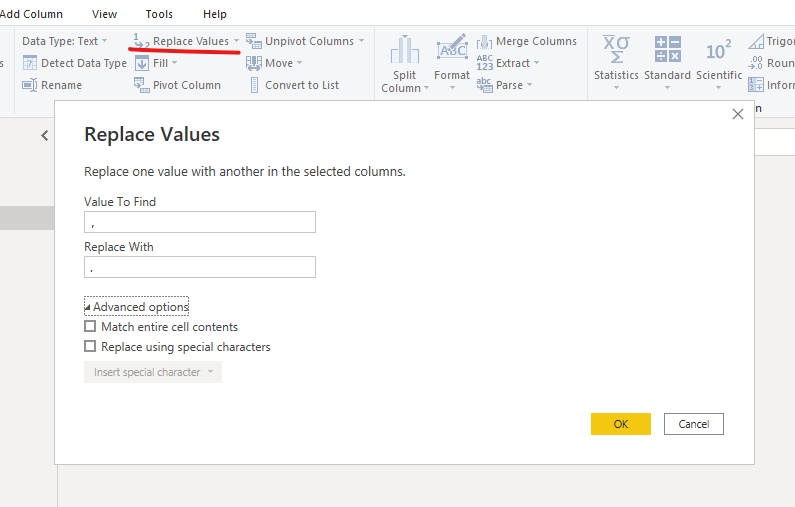The width and height of the screenshot is (795, 507).
Task: Confirm the replacement with OK
Action: pos(621,424)
